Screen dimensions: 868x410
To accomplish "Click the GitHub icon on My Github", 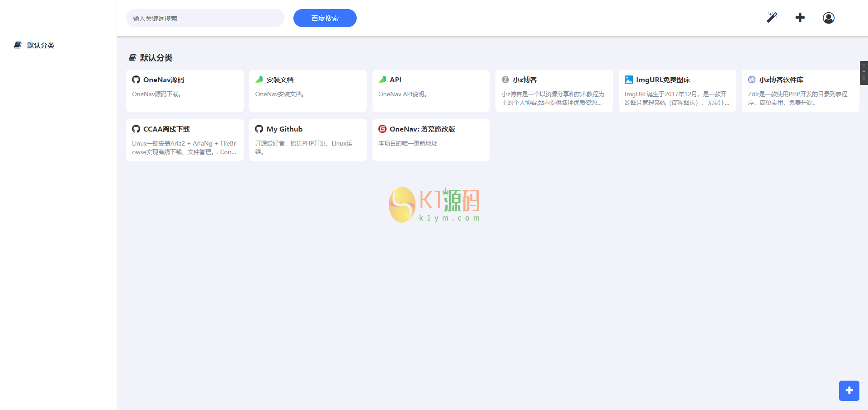I will point(259,129).
